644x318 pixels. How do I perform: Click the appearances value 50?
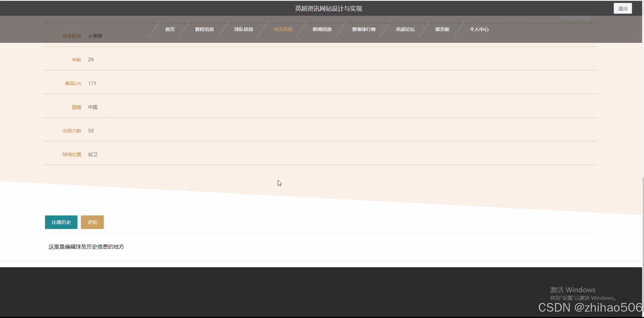[91, 131]
